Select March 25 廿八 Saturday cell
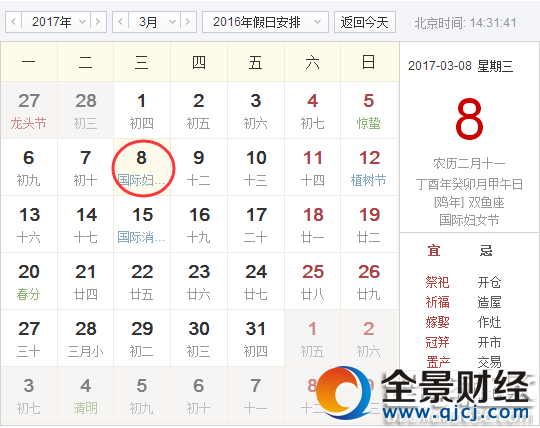This screenshot has height=428, width=540. [312, 281]
